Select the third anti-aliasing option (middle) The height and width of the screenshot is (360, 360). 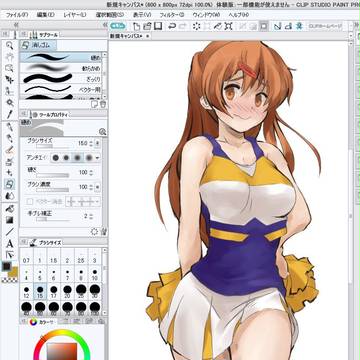(77, 158)
